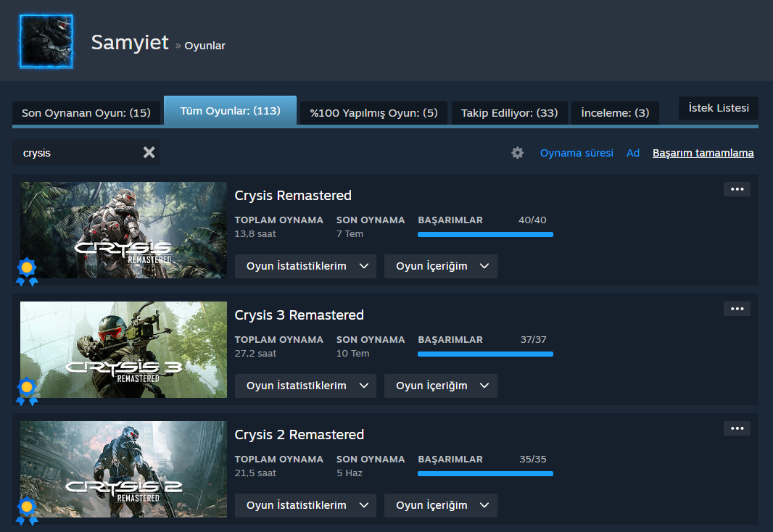This screenshot has height=532, width=773.
Task: Click the 40/40 achievements count
Action: [x=532, y=220]
